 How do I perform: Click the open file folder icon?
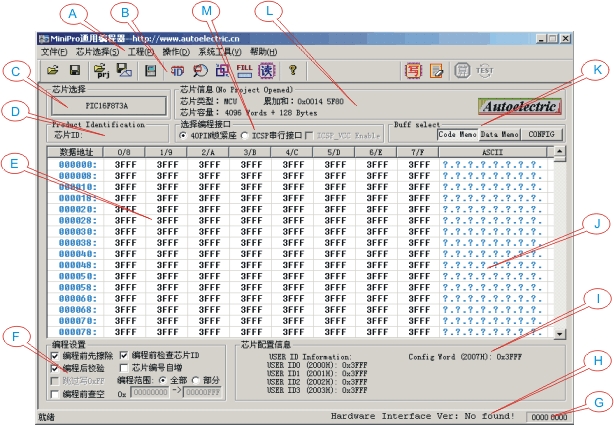coord(53,71)
